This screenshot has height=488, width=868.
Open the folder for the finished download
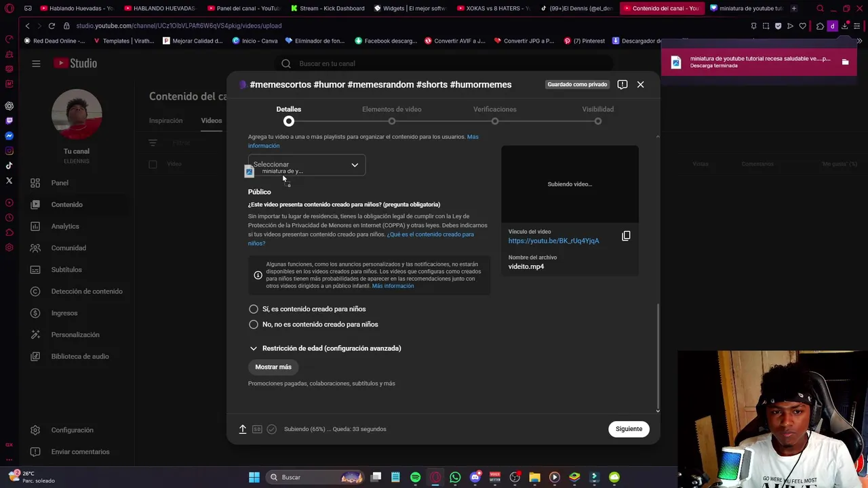click(x=845, y=62)
